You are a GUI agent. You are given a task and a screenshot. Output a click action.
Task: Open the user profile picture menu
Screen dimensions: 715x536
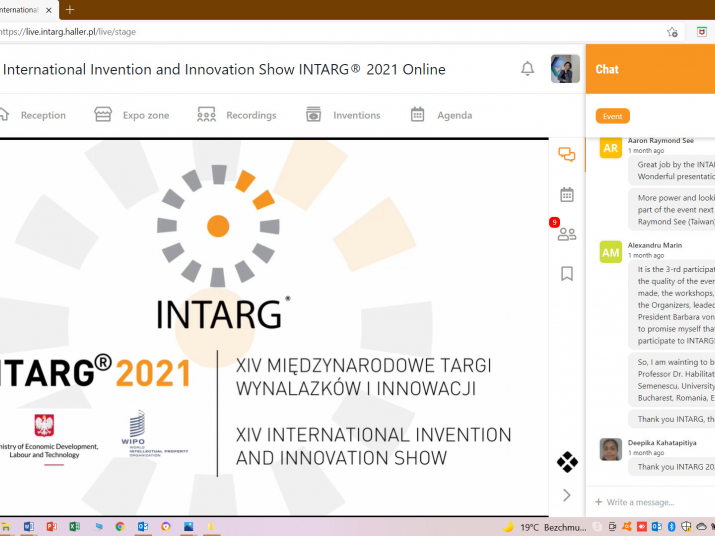[564, 69]
